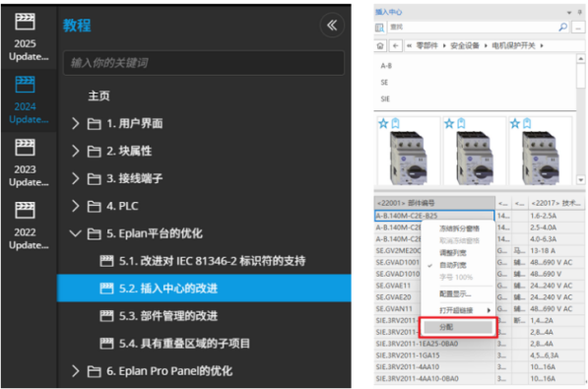Image resolution: width=588 pixels, height=389 pixels.
Task: Click the 5.1 video clip icon
Action: pos(106,261)
